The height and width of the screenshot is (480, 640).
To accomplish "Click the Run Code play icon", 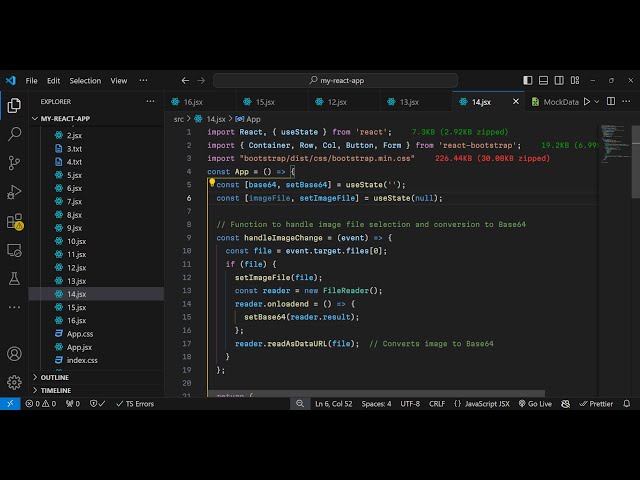I will point(587,101).
